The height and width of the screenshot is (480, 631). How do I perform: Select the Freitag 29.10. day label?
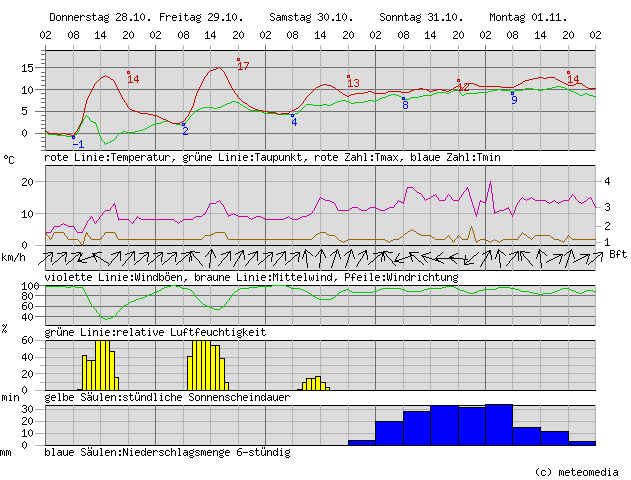coord(207,18)
